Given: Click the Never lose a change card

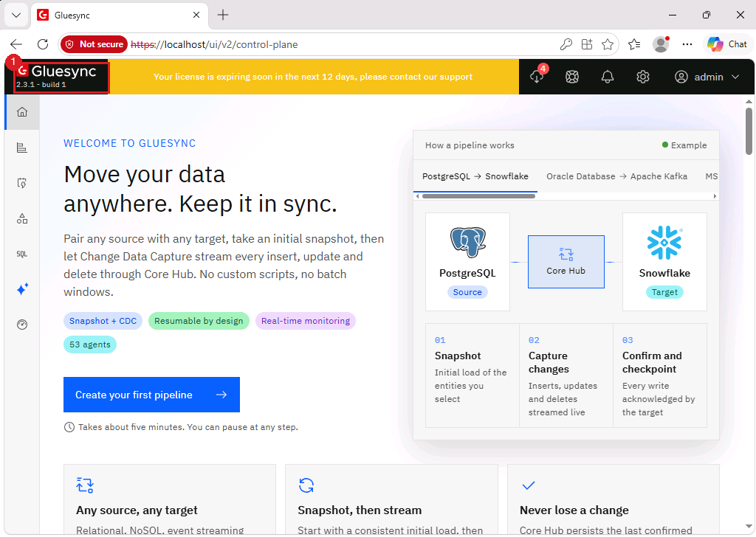Looking at the screenshot, I should 614,499.
